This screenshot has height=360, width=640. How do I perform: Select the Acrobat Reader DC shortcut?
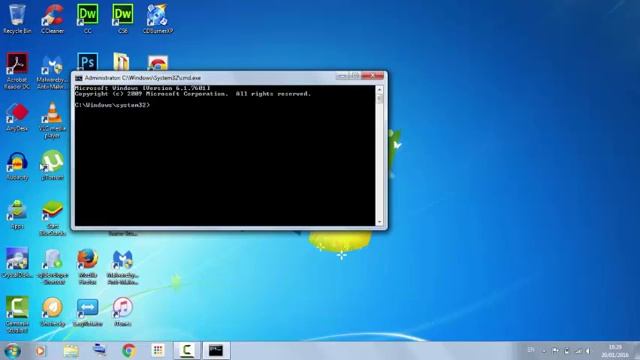coord(17,71)
